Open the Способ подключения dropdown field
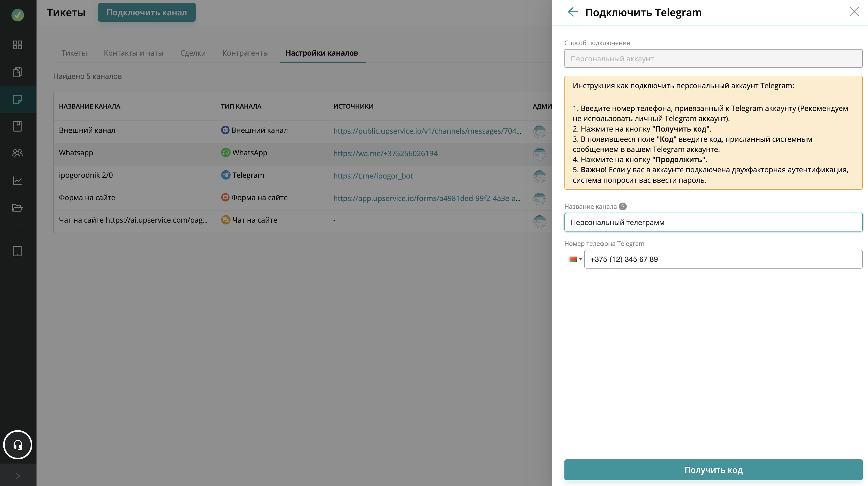Viewport: 868px width, 486px height. pos(713,59)
